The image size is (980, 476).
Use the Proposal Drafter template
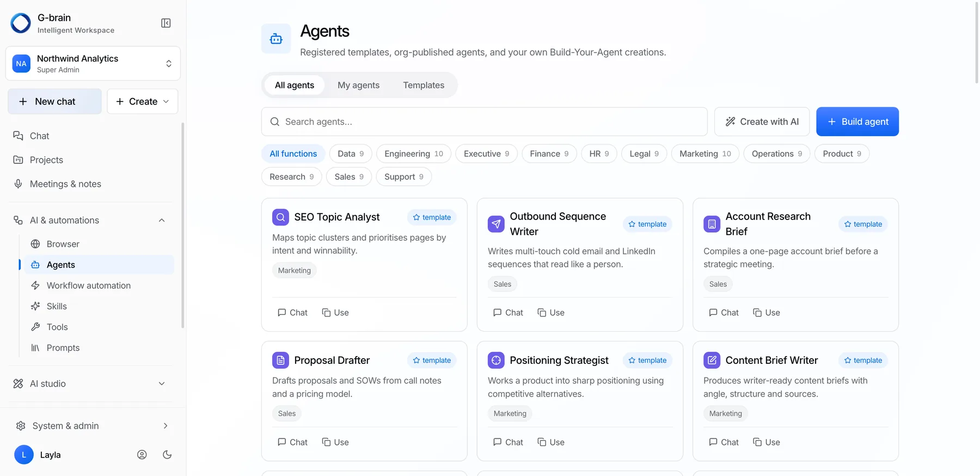click(x=335, y=442)
